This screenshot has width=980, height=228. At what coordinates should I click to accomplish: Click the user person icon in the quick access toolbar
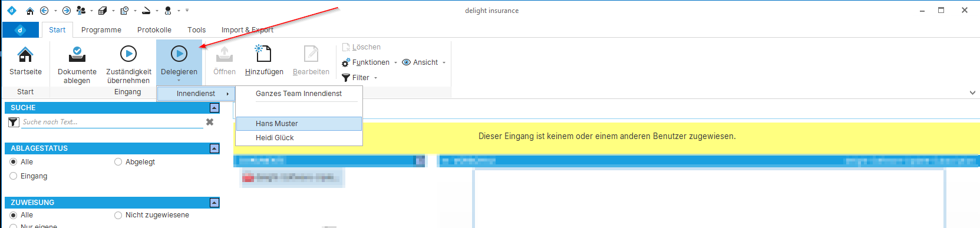168,11
